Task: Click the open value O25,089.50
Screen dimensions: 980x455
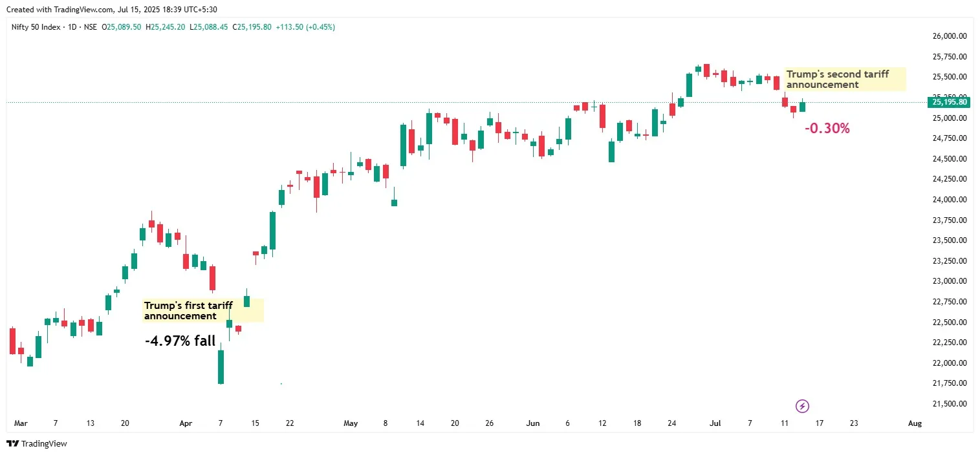Action: [x=122, y=27]
